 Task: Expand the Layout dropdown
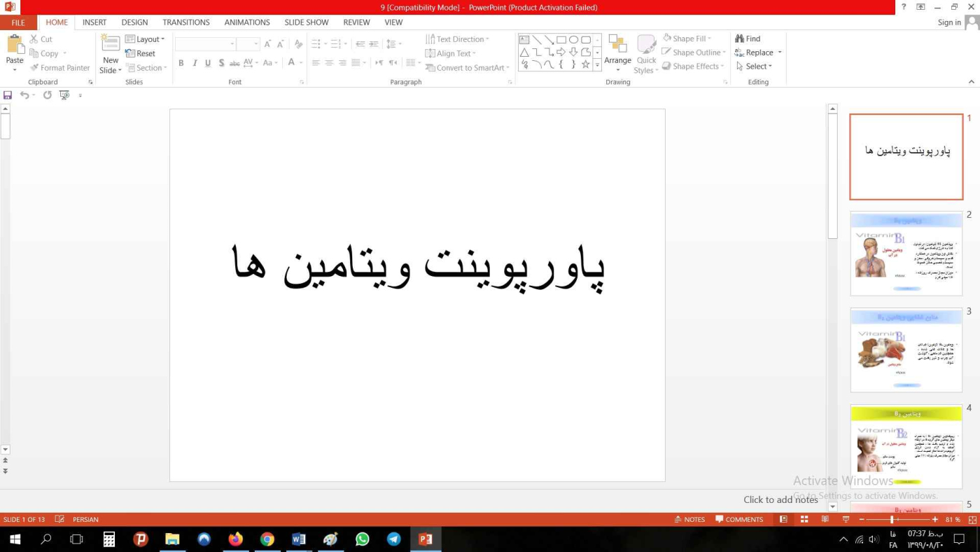pyautogui.click(x=145, y=39)
